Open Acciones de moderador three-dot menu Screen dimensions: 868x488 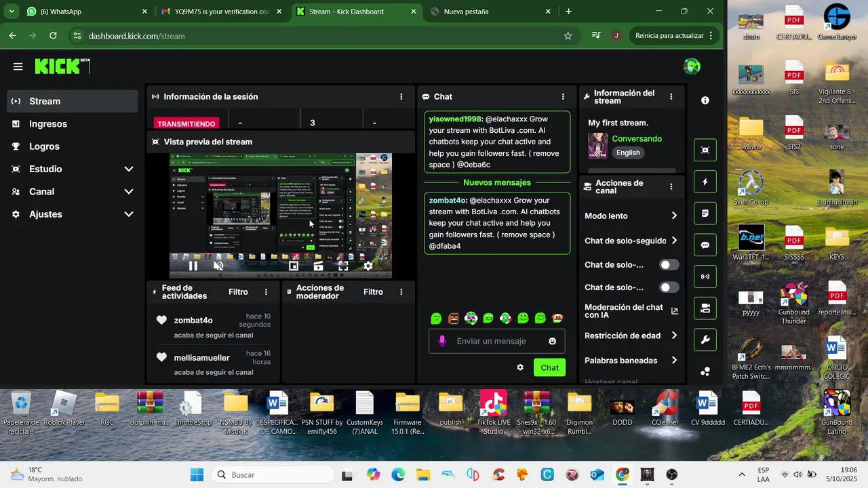coord(401,292)
